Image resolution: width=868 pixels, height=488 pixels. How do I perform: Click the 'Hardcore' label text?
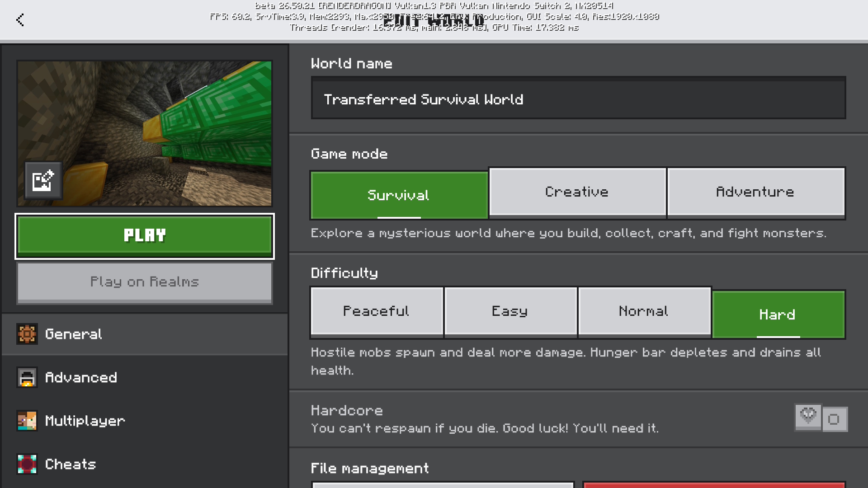[x=347, y=410]
